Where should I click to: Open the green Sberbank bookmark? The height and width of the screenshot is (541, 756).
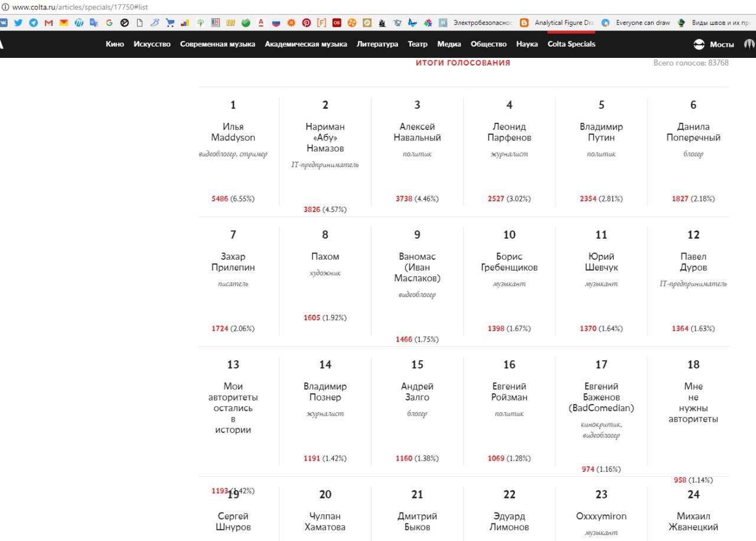click(x=246, y=23)
